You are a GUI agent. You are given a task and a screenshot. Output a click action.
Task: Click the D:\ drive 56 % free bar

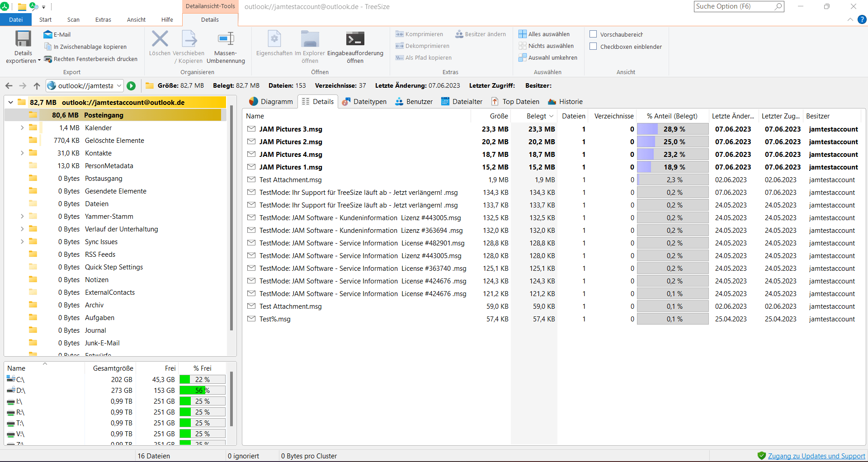click(203, 391)
